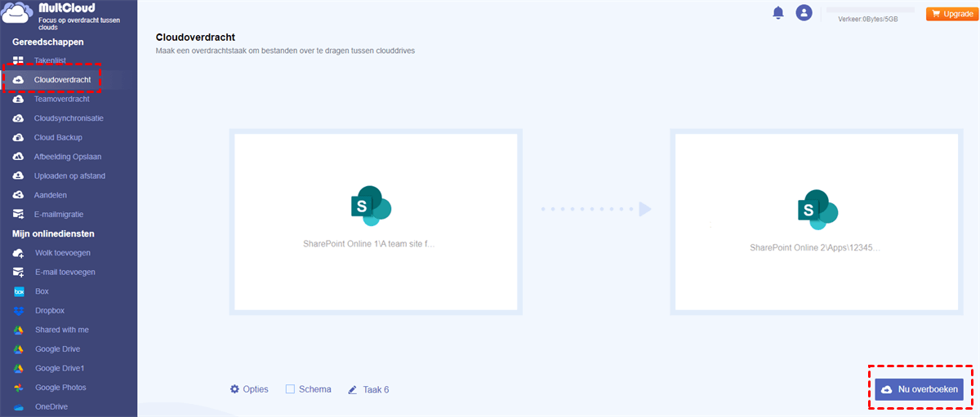
Task: Click destination box SharePoint Online 2
Action: (x=817, y=221)
